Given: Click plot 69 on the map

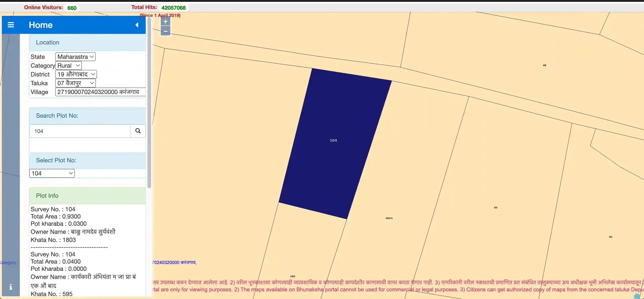Looking at the screenshot, I should (x=544, y=65).
